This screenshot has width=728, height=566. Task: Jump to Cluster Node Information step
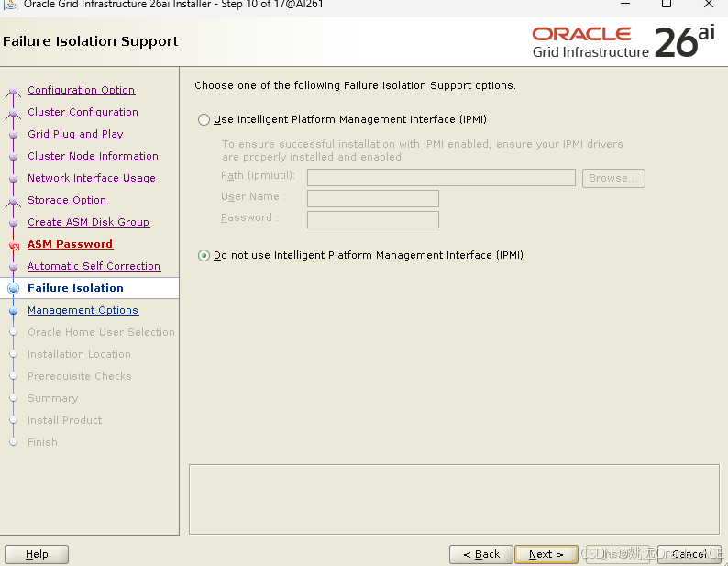tap(93, 156)
